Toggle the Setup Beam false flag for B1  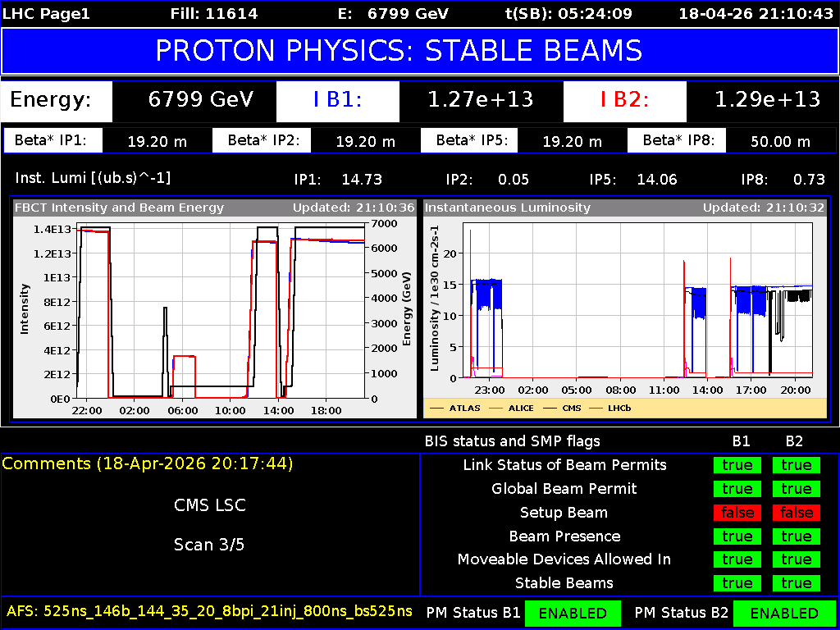tap(737, 512)
